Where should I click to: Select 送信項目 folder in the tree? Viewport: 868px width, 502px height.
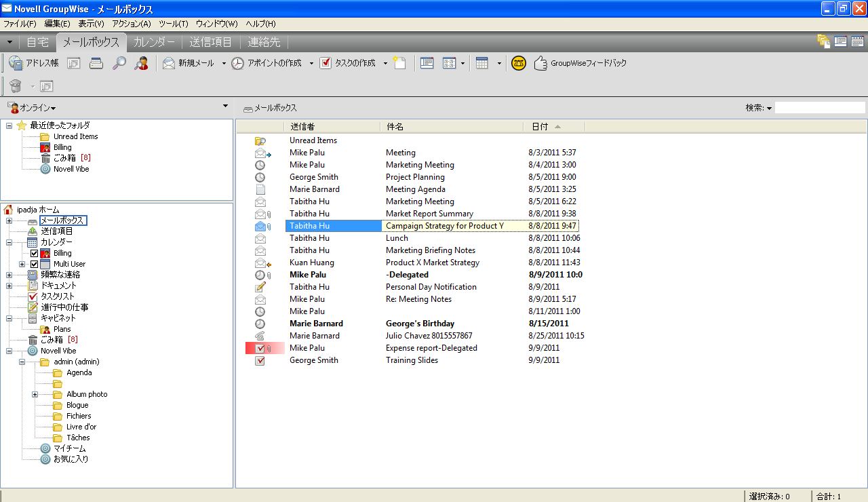pos(56,231)
